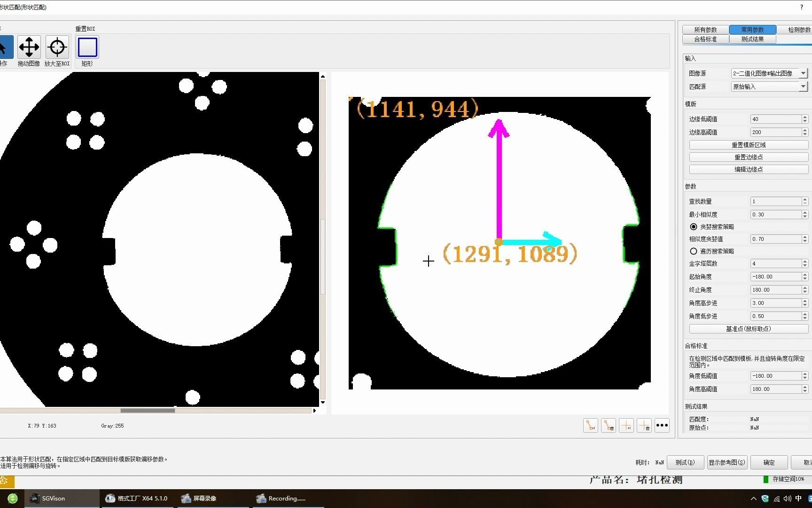The width and height of the screenshot is (812, 508).
Task: Click the 测试(D) button
Action: pyautogui.click(x=685, y=462)
